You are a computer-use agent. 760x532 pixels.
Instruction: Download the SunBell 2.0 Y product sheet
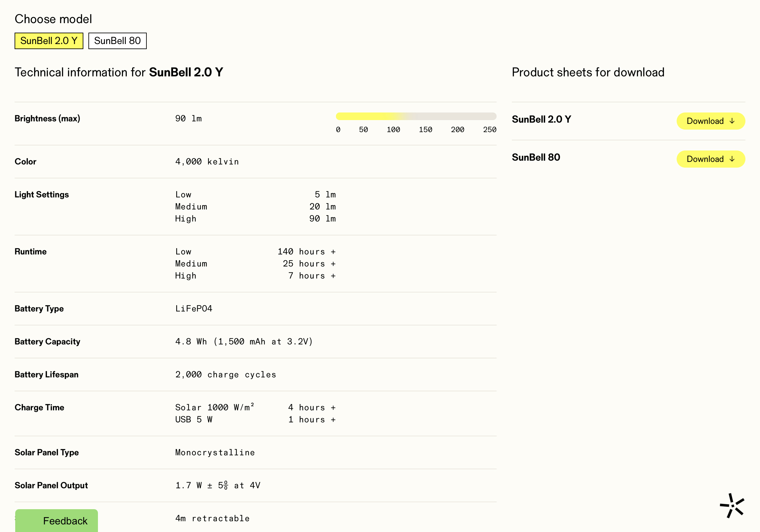710,121
